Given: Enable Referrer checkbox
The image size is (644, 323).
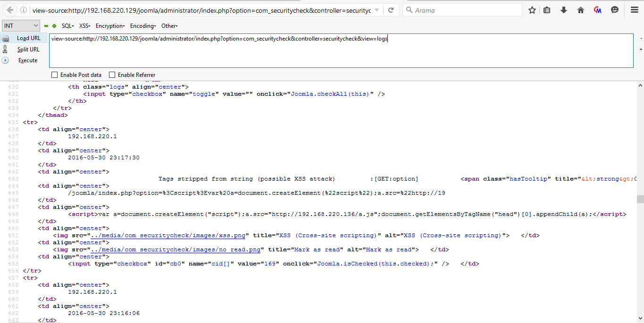Looking at the screenshot, I should coord(112,75).
